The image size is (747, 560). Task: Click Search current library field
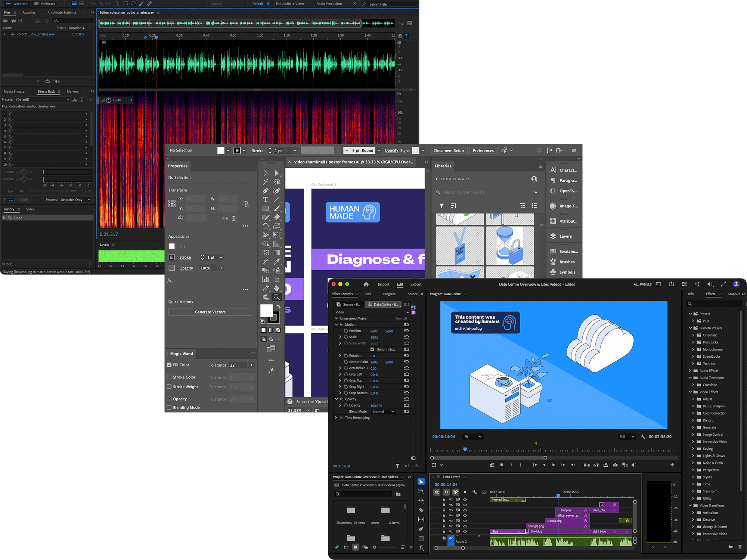487,192
